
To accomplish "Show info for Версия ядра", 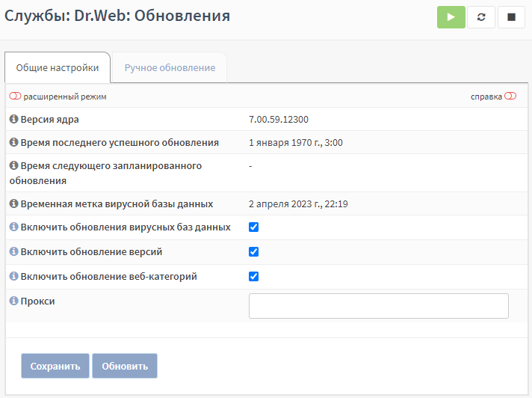I will (x=13, y=119).
